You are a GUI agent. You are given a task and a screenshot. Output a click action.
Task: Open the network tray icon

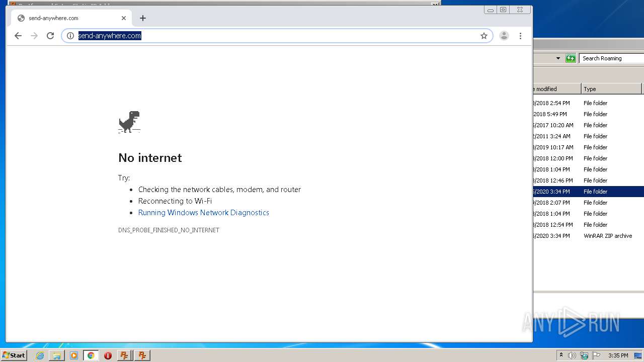pos(584,355)
